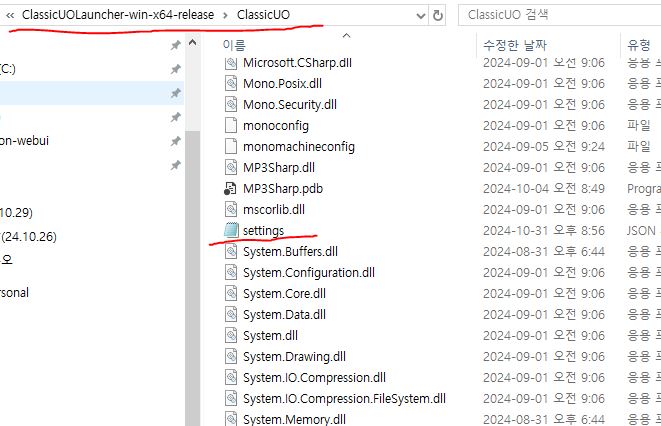This screenshot has height=426, width=661.
Task: Open the (24.10.26) folder in navigation pane
Action: pos(29,237)
